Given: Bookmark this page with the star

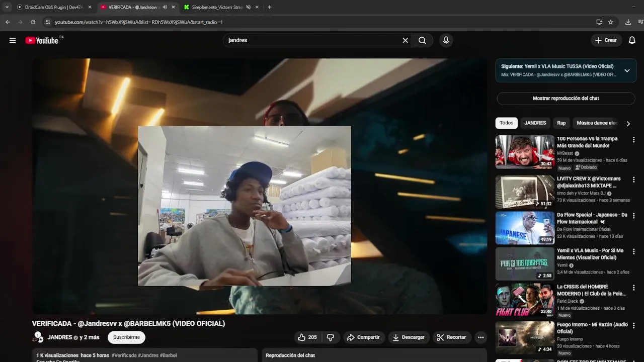Looking at the screenshot, I should pos(610,22).
